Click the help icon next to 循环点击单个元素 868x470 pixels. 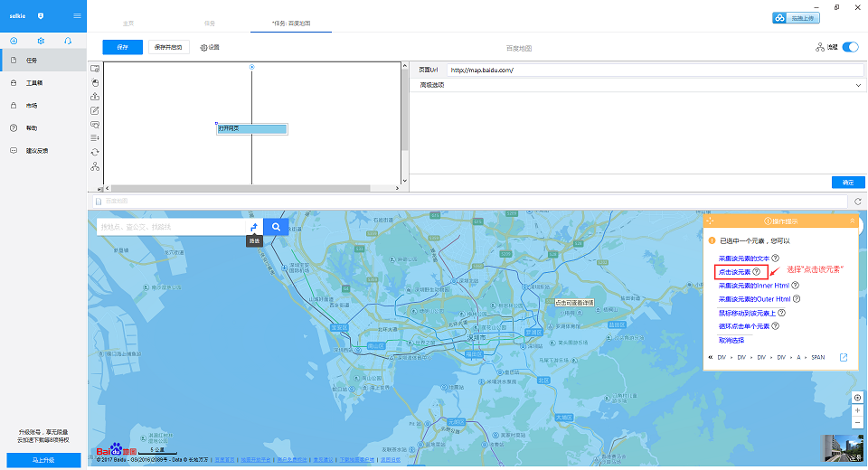(776, 326)
